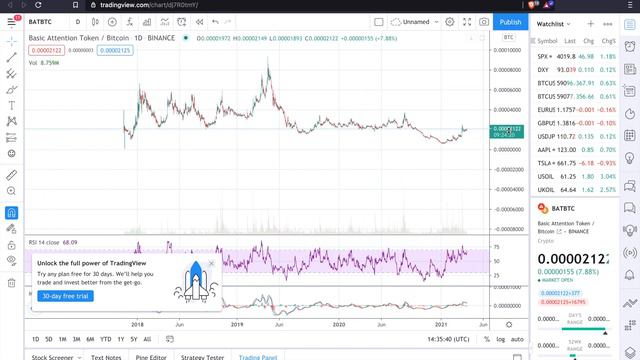Set the range to YTD

(x=106, y=339)
